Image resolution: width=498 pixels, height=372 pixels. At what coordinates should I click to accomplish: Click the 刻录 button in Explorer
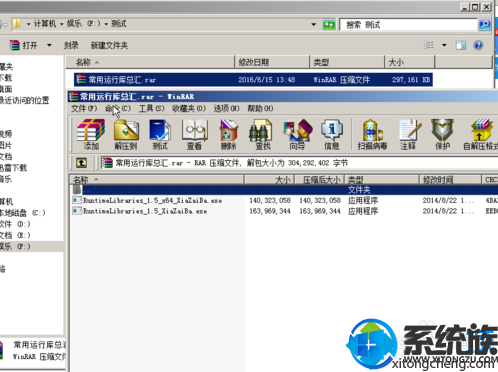(x=71, y=45)
